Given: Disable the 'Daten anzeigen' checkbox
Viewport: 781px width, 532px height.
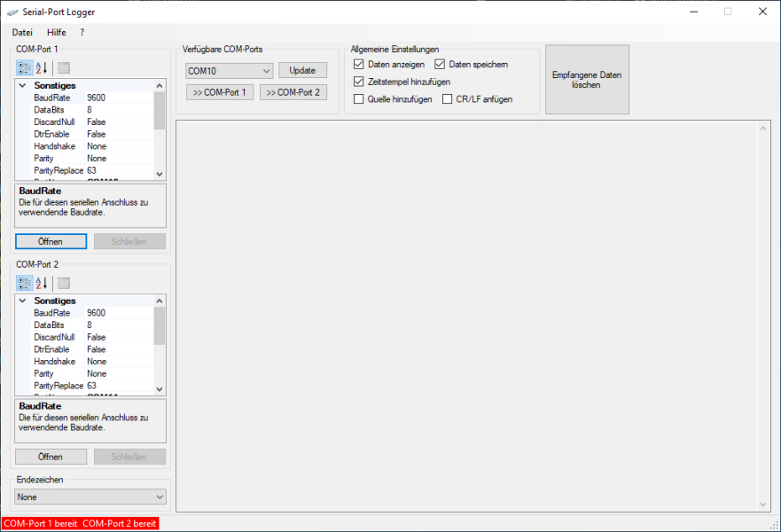Looking at the screenshot, I should [359, 65].
